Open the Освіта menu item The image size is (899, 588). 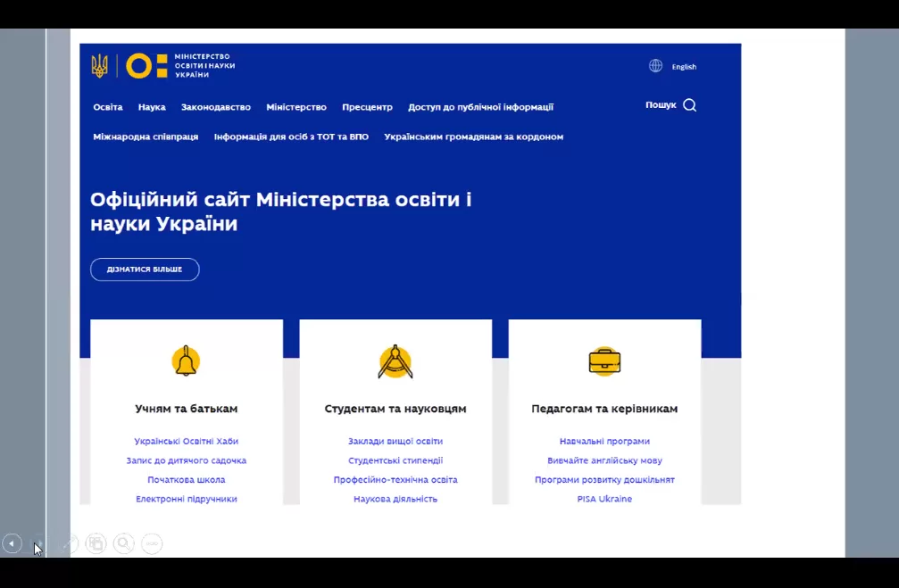tap(108, 107)
